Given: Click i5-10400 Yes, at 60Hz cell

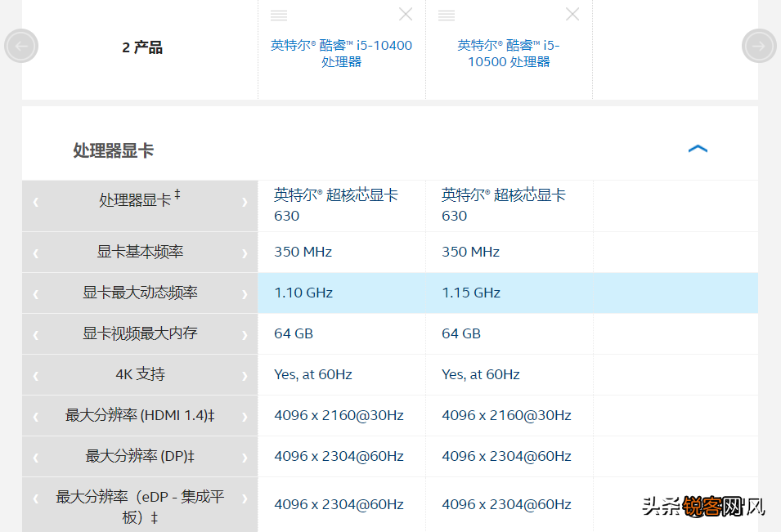Looking at the screenshot, I should tap(342, 374).
